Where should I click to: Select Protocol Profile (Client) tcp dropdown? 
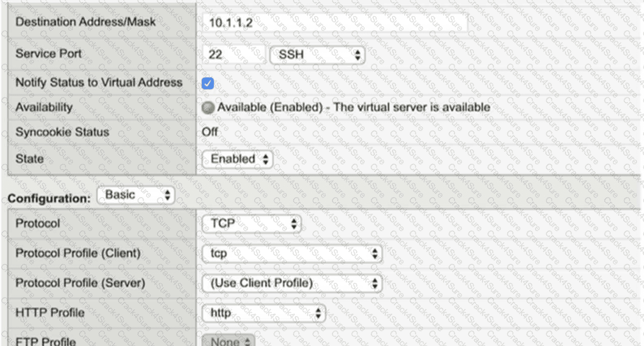point(292,253)
